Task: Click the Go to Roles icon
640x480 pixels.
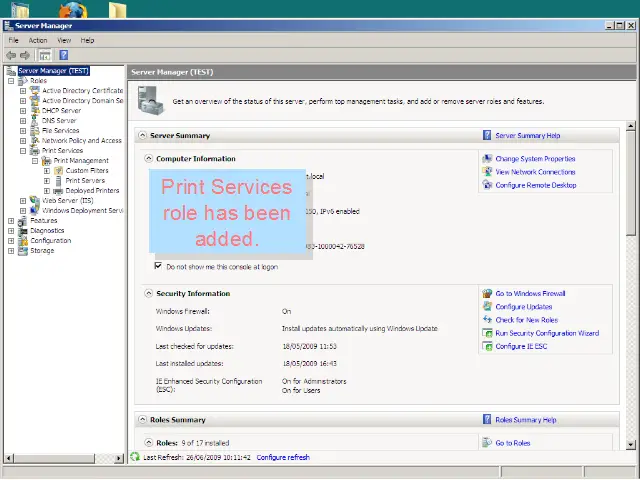Action: tap(487, 443)
